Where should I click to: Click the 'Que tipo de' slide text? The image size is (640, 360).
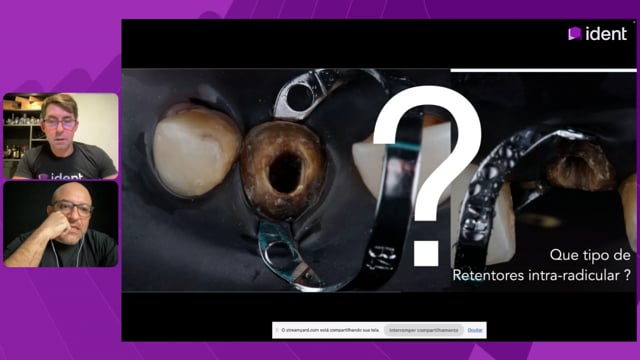(x=590, y=255)
